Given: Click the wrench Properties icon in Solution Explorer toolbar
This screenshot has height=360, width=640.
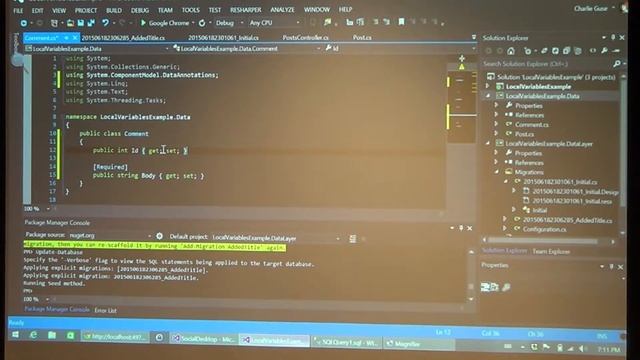Looking at the screenshot, I should coord(604,51).
